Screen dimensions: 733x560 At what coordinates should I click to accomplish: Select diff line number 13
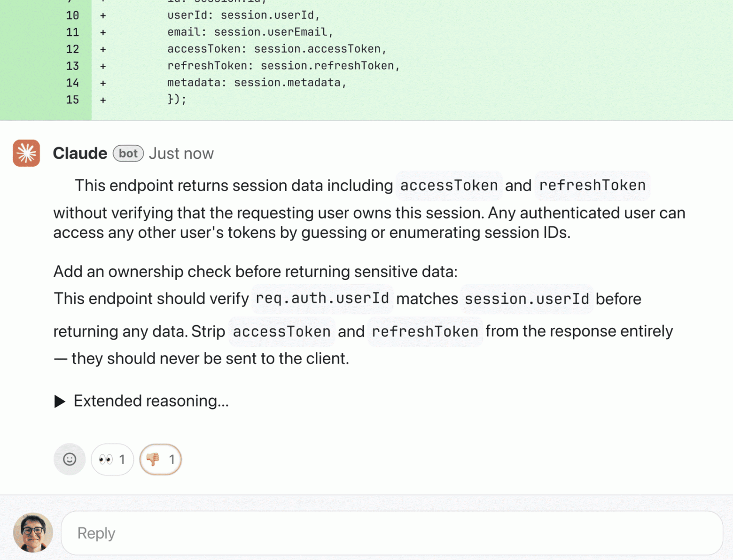(x=72, y=66)
